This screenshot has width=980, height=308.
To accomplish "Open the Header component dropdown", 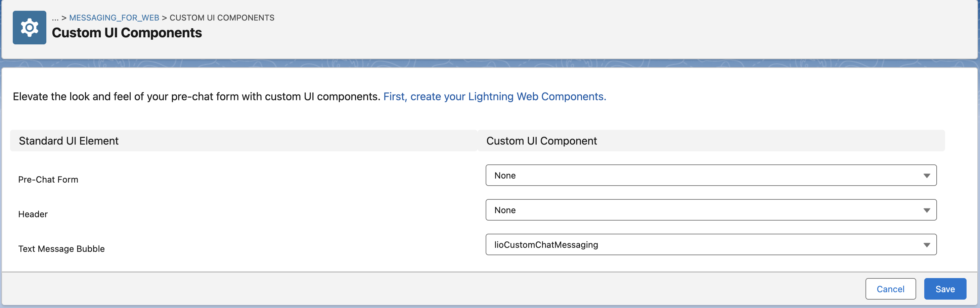I will [x=711, y=210].
